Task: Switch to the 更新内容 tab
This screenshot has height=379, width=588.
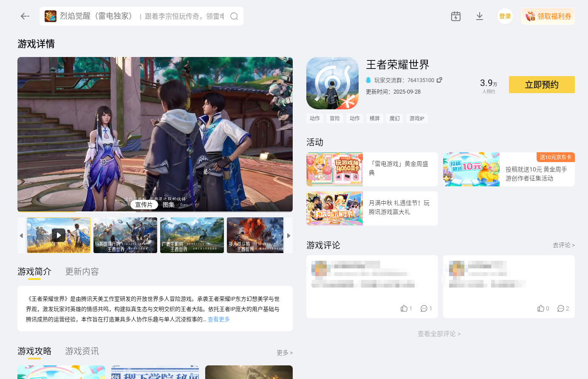Action: (x=82, y=271)
